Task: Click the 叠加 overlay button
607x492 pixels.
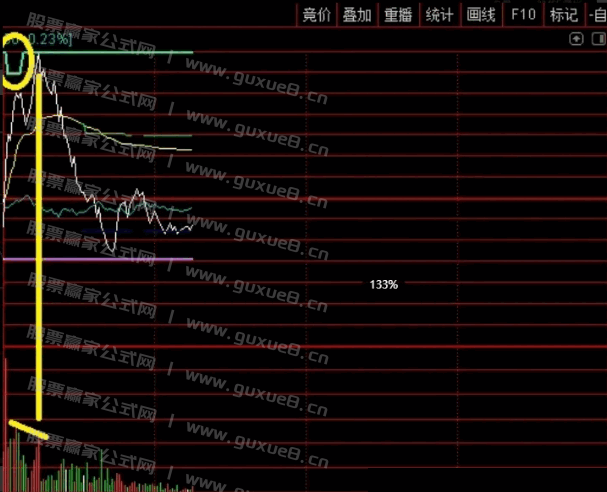Action: point(357,14)
